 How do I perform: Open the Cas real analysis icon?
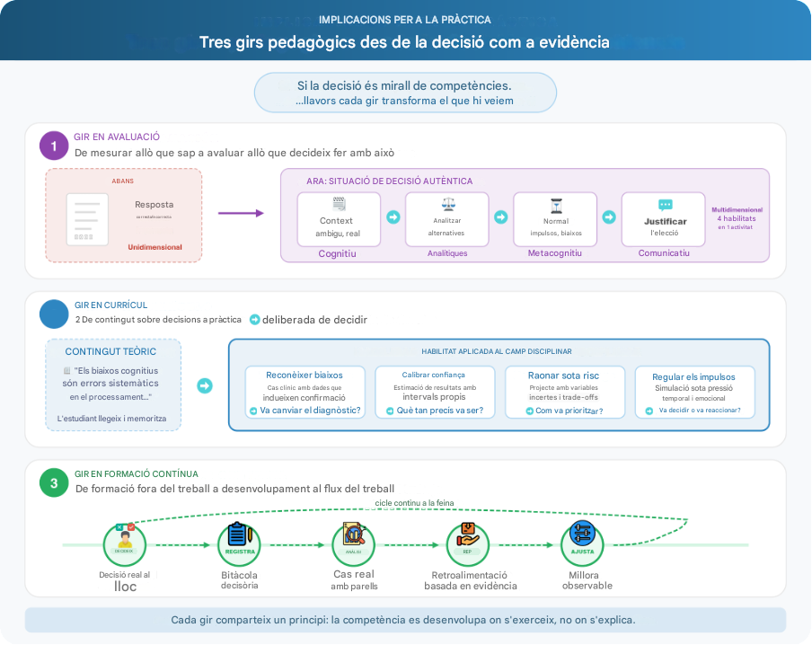coord(353,535)
